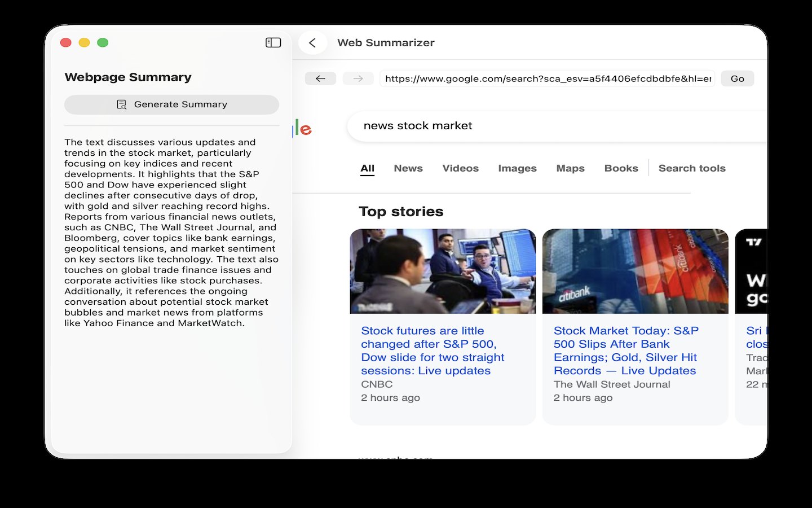Open the CNBC stock futures headline link

pos(433,351)
